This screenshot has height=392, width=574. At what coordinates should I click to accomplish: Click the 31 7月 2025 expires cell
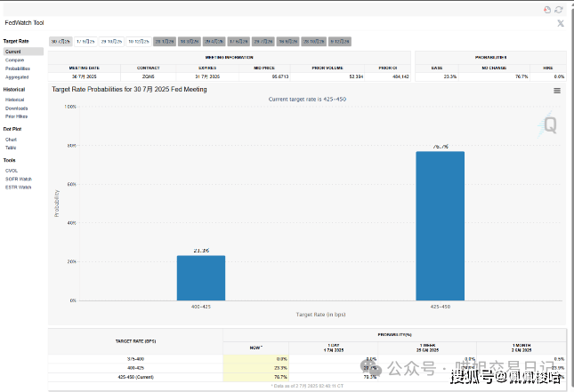click(207, 76)
